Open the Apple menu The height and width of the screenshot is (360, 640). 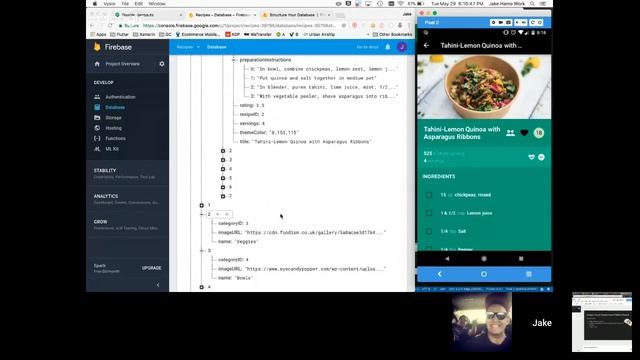[95, 4]
